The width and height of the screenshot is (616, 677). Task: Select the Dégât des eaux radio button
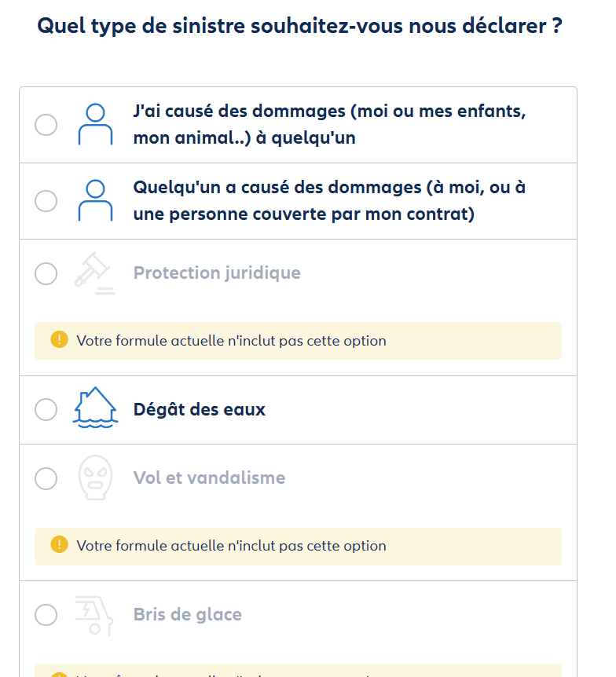point(46,409)
